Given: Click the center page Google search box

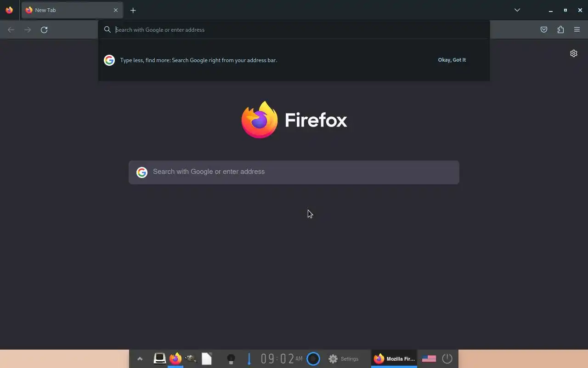Looking at the screenshot, I should 294,172.
